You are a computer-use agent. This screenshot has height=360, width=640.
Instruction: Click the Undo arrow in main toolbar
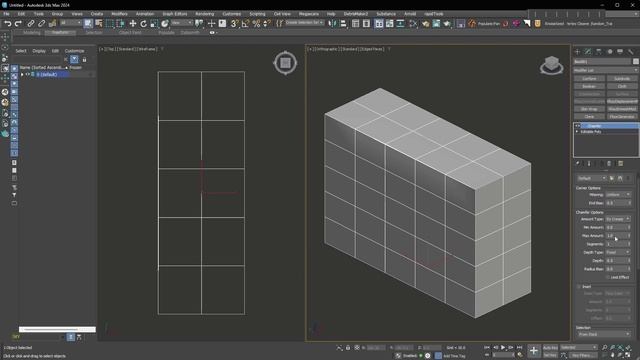[x=8, y=24]
